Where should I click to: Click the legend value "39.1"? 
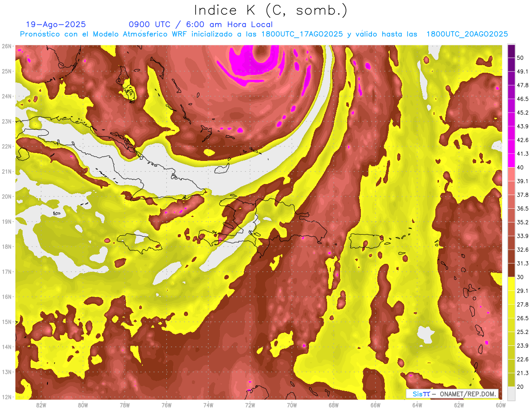click(523, 181)
